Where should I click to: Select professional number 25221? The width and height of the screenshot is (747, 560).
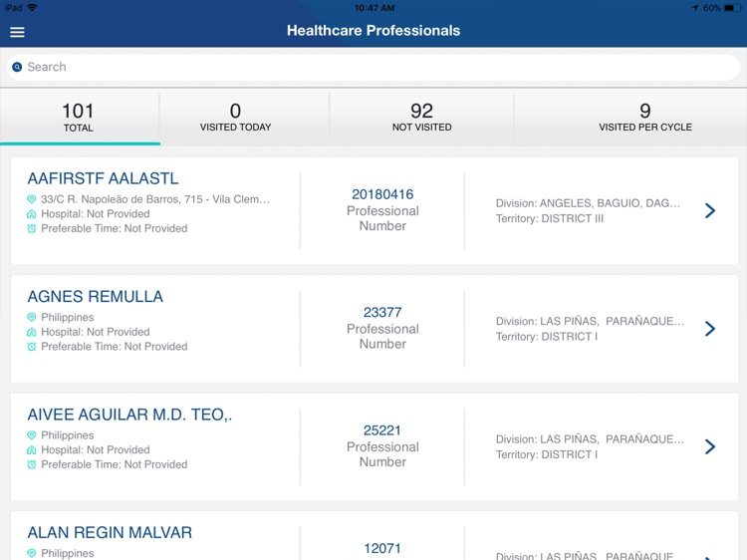click(x=382, y=430)
